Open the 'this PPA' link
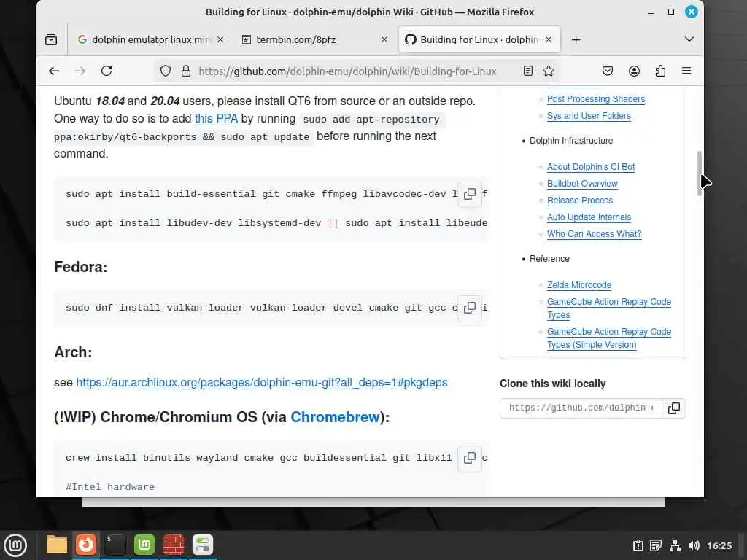Screen dimensions: 747x560 point(216,119)
